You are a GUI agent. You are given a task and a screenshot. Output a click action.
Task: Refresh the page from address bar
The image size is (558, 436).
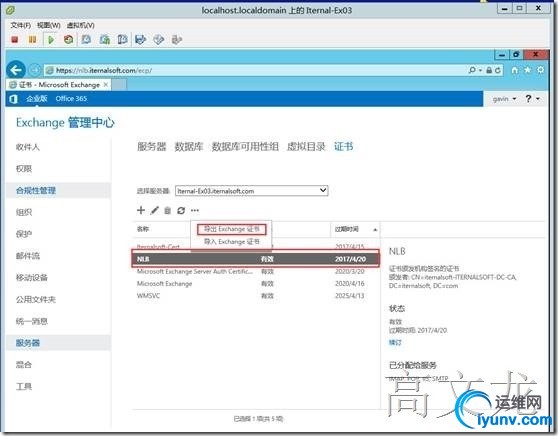(498, 70)
